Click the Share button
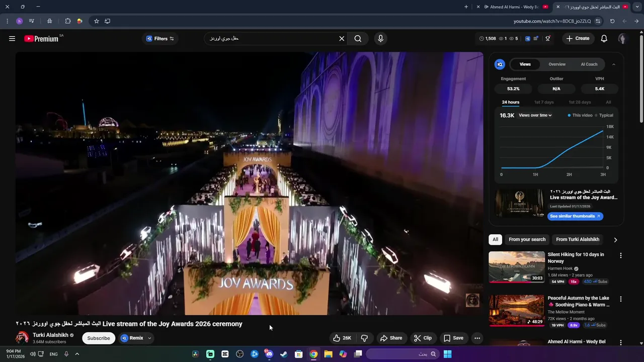Viewport: 644px width, 362px height. tap(391, 338)
